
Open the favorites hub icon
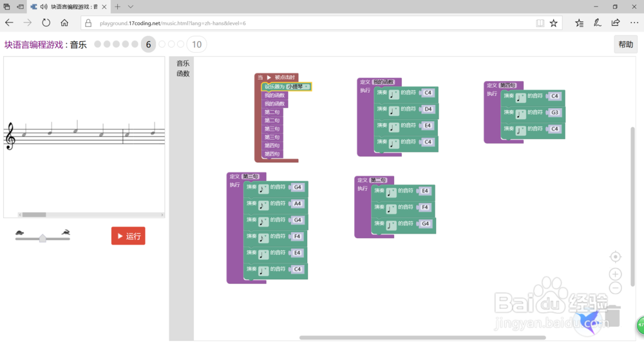[579, 23]
